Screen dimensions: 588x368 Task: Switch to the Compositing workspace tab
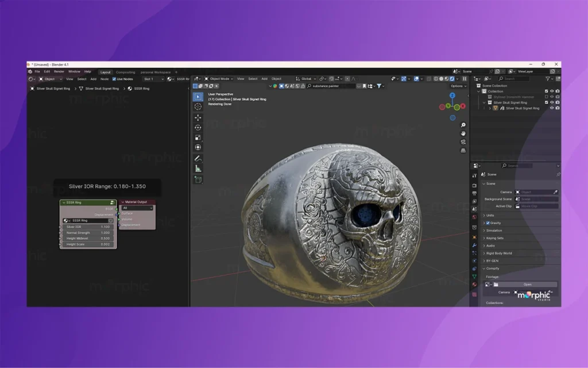click(125, 72)
